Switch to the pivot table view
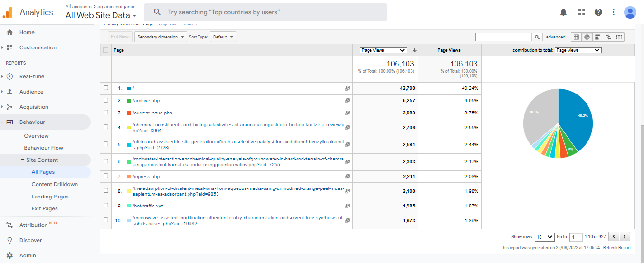The width and height of the screenshot is (644, 263). [619, 37]
